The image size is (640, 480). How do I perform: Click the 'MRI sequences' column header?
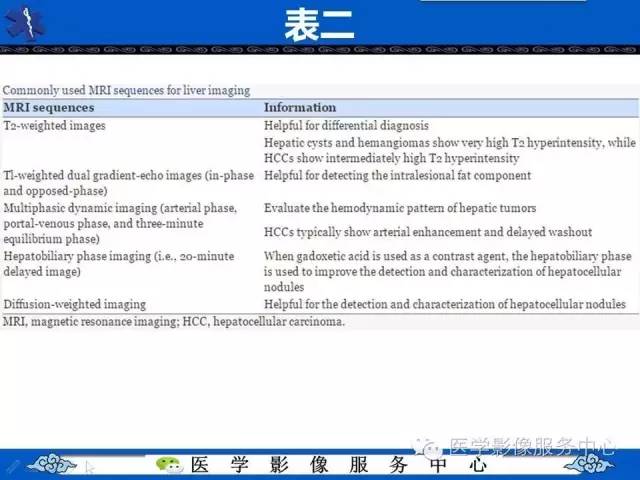(x=49, y=108)
